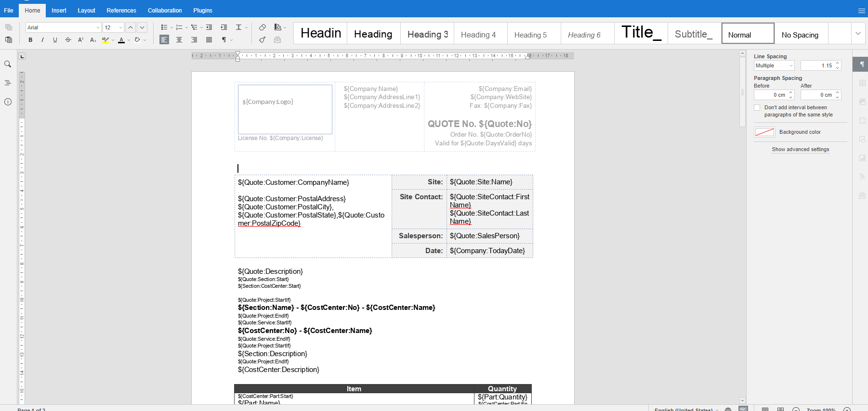Screen dimensions: 868x411
Task: Justify the paragraph text
Action: coord(209,40)
